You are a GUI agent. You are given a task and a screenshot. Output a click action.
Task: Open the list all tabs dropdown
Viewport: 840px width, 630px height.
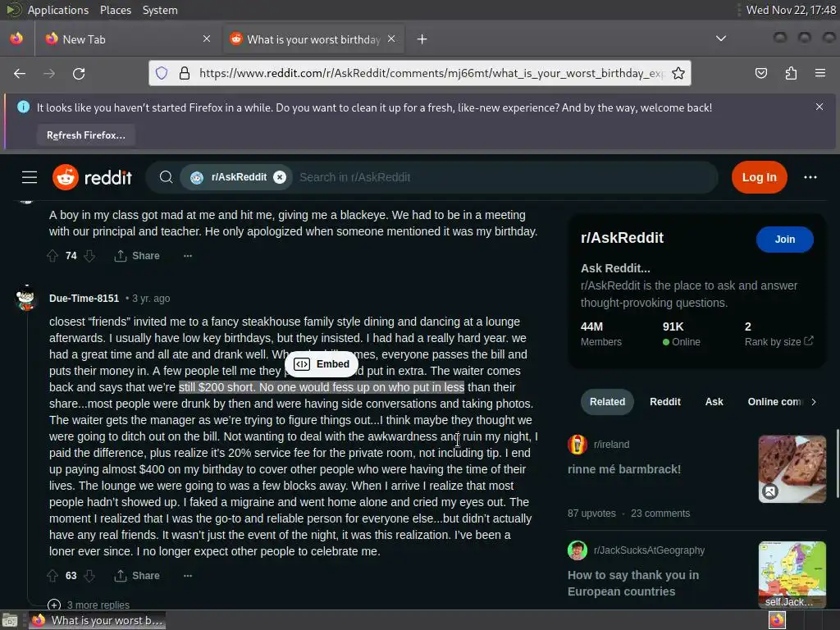721,39
